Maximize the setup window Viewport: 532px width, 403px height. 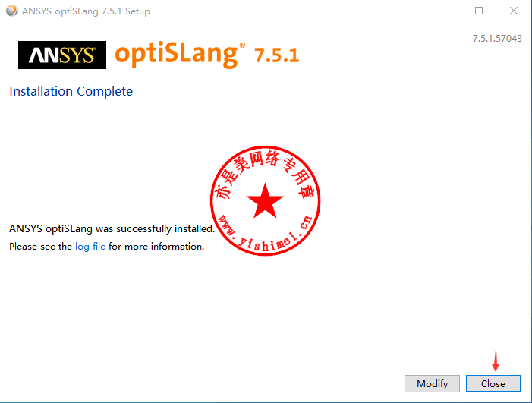coord(479,11)
